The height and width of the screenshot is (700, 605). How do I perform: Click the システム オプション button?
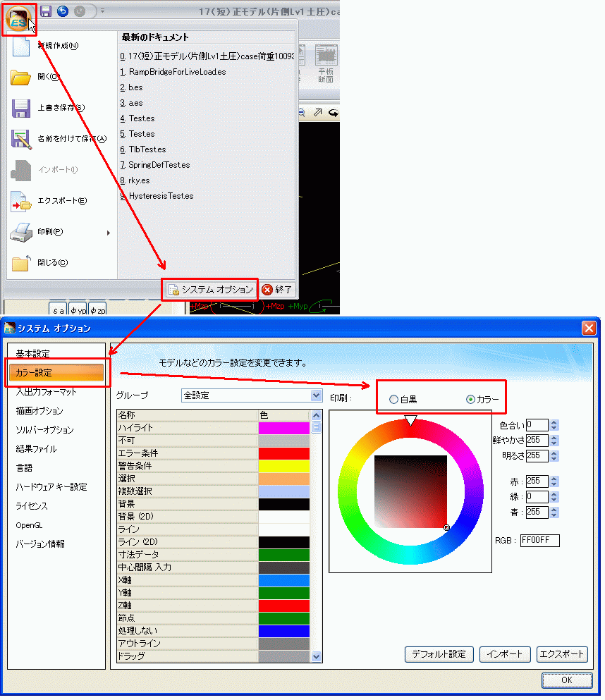click(x=212, y=290)
